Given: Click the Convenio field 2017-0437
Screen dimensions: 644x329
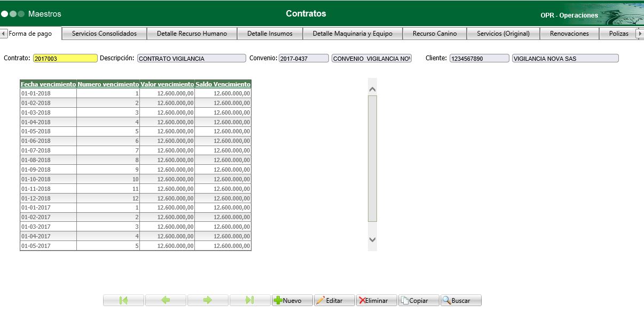Looking at the screenshot, I should [x=303, y=58].
